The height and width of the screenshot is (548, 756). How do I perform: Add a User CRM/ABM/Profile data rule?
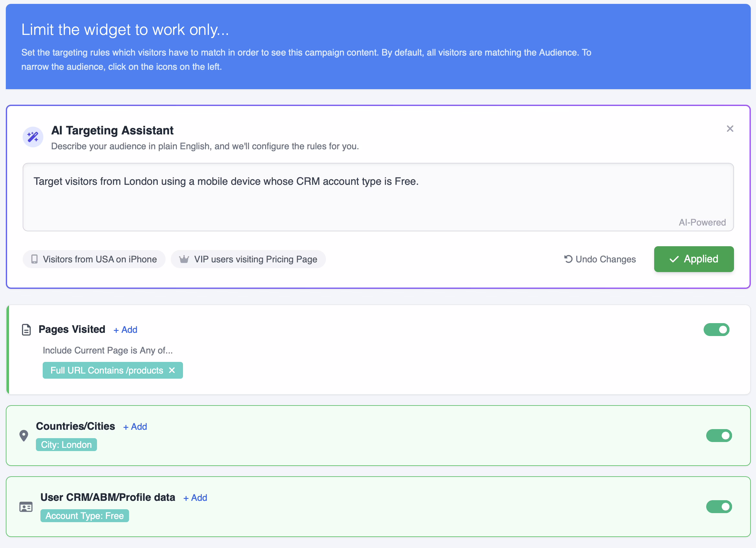pyautogui.click(x=195, y=498)
